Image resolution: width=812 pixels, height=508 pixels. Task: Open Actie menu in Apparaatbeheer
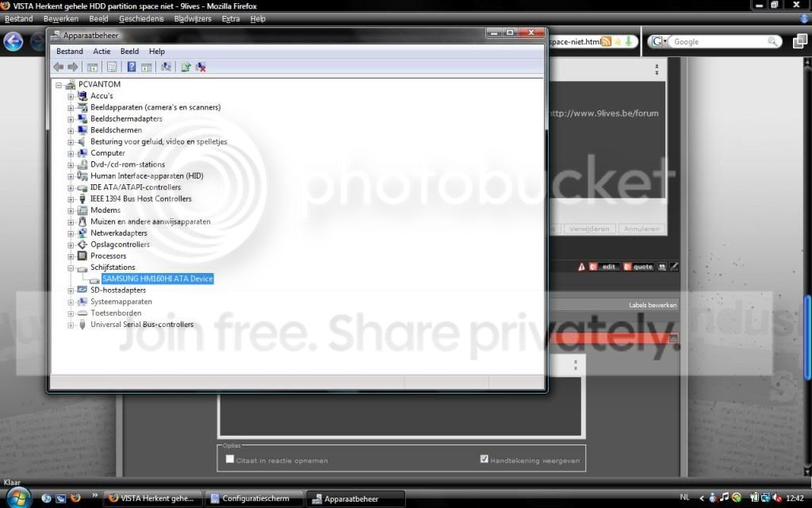[x=101, y=52]
